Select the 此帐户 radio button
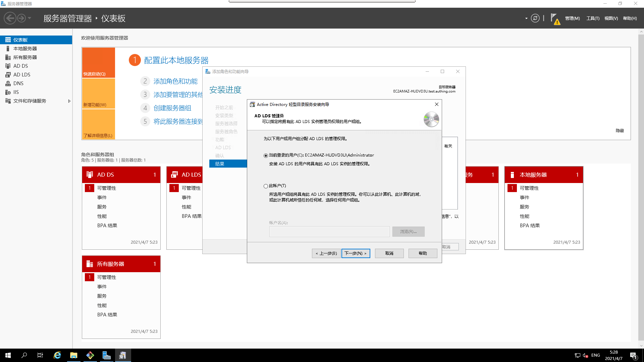The width and height of the screenshot is (644, 362). 266,186
